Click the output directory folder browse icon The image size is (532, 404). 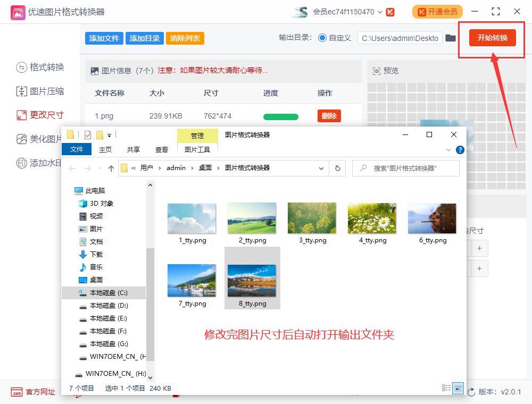click(450, 38)
